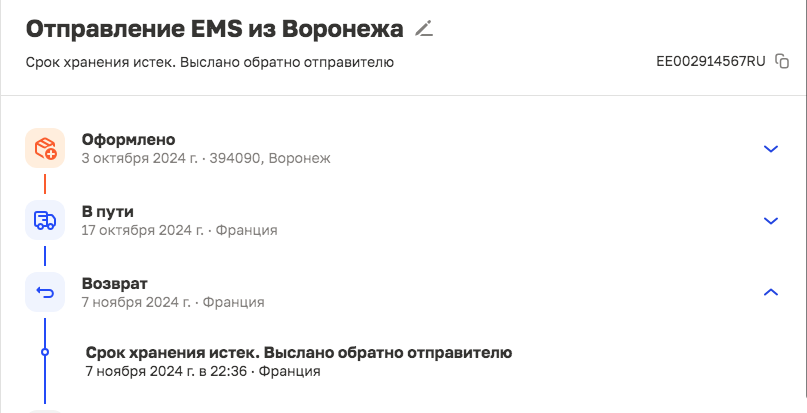Collapse the Возврат stage details

point(770,292)
